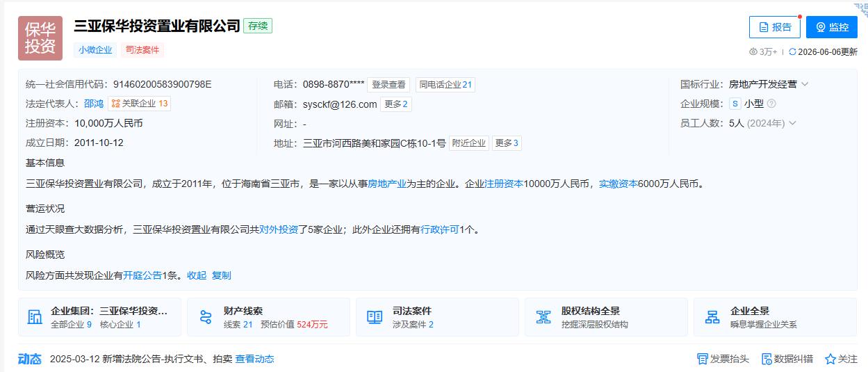Expand 国标行业 房地产开发经营 dropdown arrow

(805, 84)
